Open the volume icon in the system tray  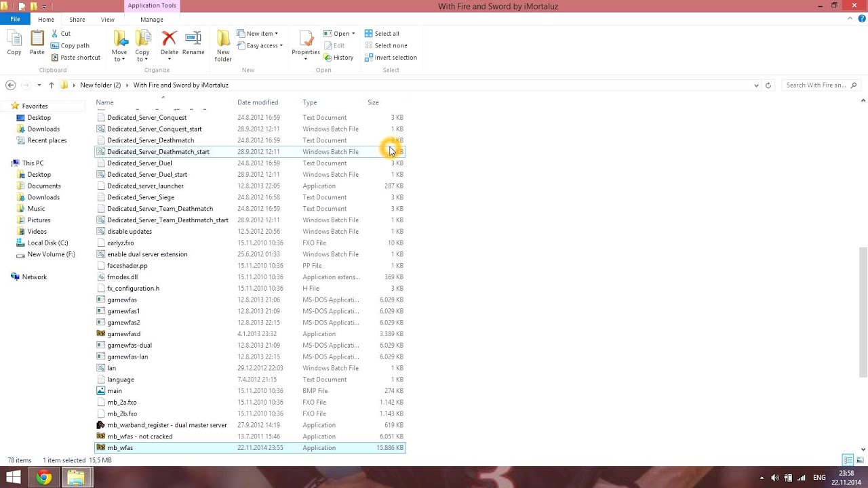coord(775,478)
